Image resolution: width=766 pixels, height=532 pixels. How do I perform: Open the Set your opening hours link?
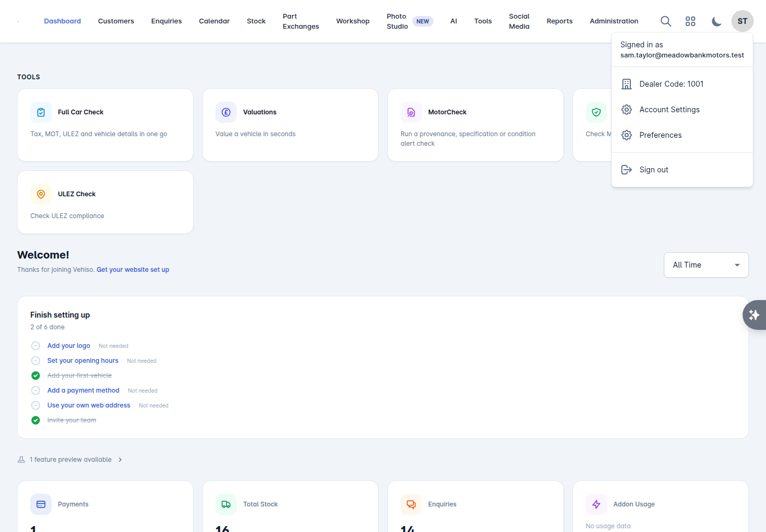tap(83, 361)
